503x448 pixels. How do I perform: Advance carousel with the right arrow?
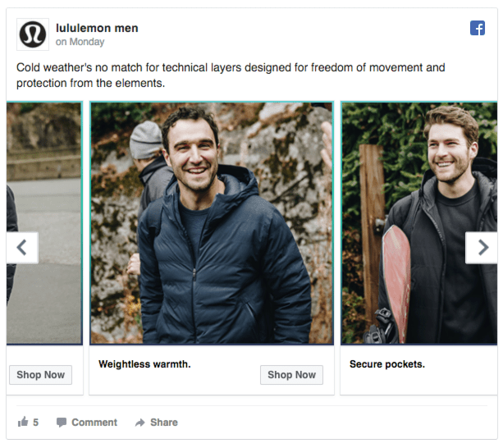481,248
